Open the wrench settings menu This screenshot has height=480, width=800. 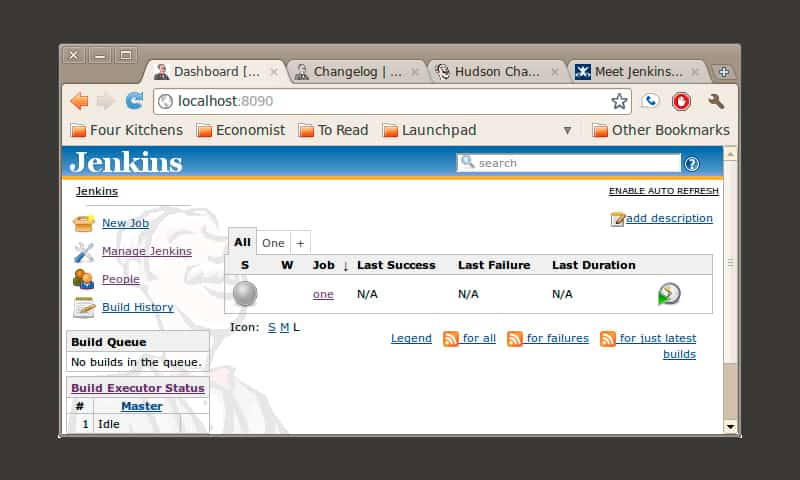(x=716, y=101)
